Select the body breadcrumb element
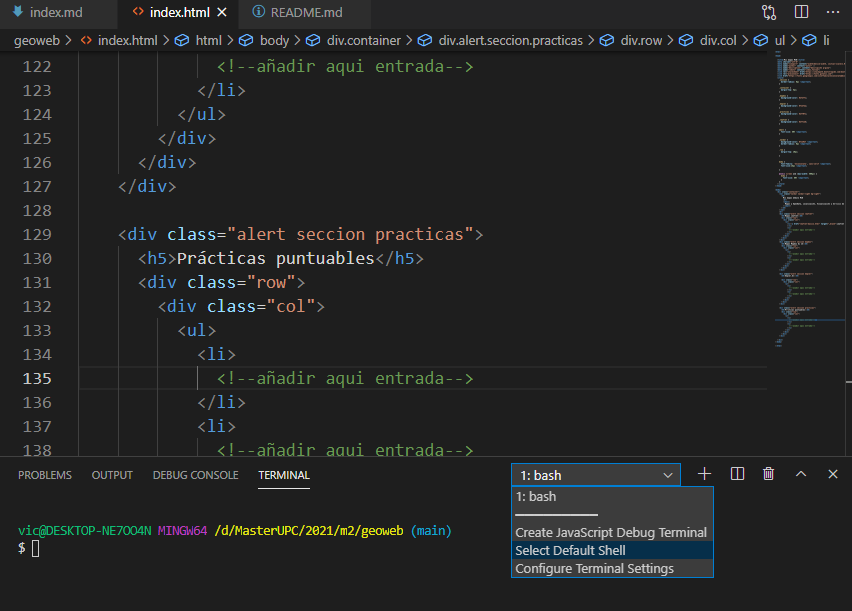 click(x=274, y=41)
